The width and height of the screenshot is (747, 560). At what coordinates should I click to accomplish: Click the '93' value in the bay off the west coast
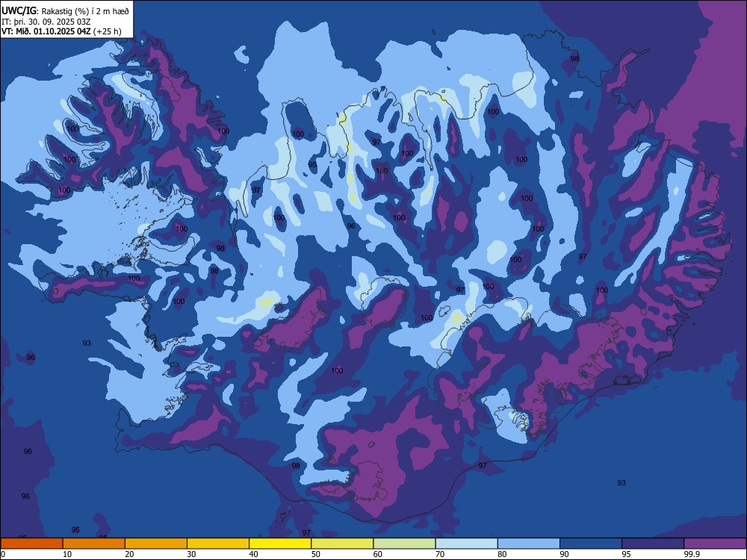pyautogui.click(x=87, y=343)
